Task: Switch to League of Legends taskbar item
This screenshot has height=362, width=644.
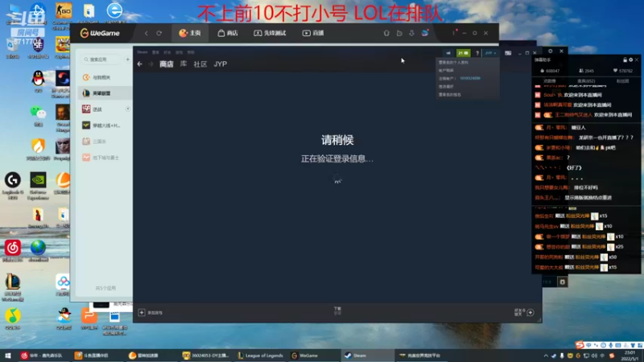Action: tap(260, 356)
